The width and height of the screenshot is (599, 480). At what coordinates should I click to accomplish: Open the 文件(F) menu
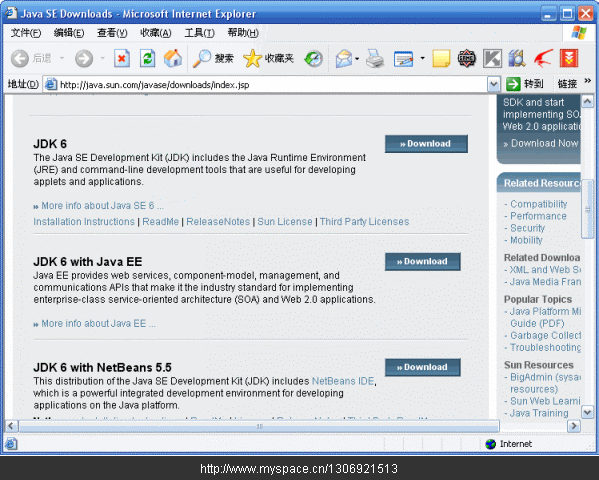[x=26, y=33]
